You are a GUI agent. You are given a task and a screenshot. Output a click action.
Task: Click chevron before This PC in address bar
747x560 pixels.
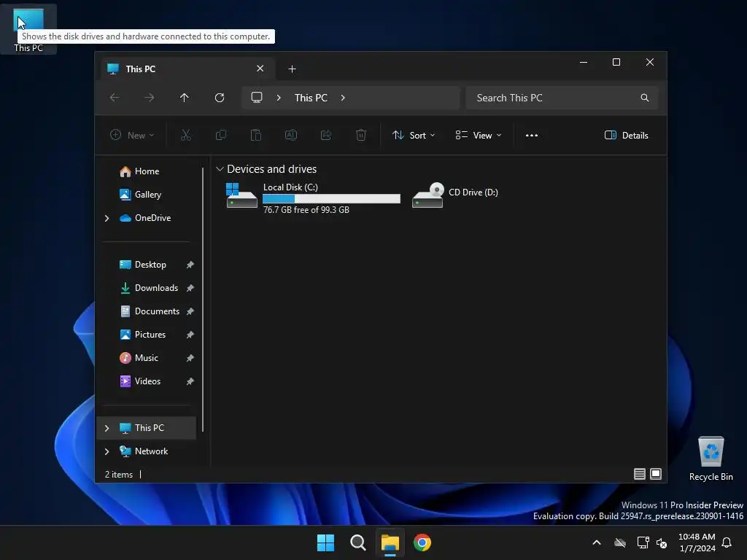(x=279, y=98)
